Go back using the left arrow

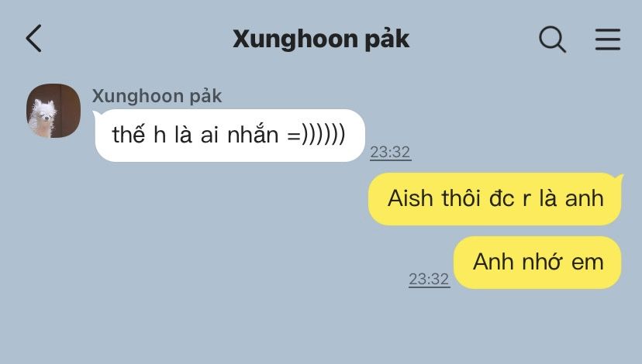34,39
